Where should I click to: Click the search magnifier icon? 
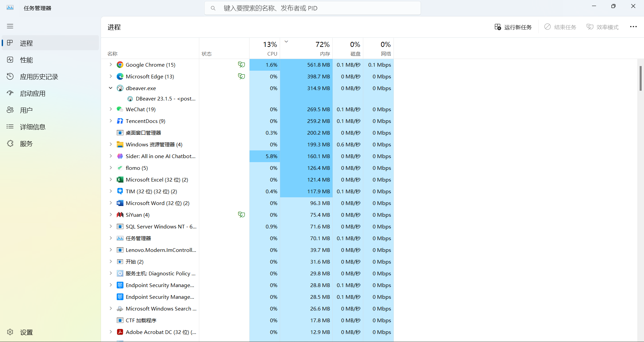pos(213,8)
